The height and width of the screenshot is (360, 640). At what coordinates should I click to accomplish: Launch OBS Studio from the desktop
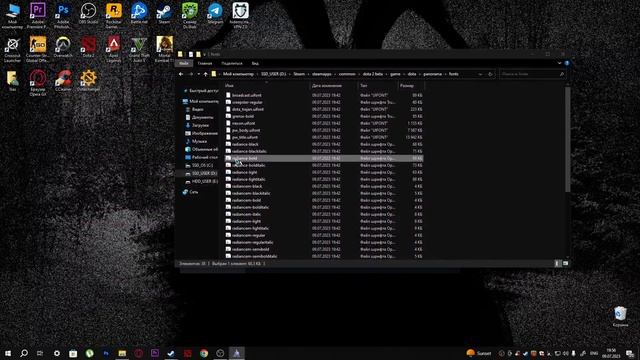[x=88, y=13]
